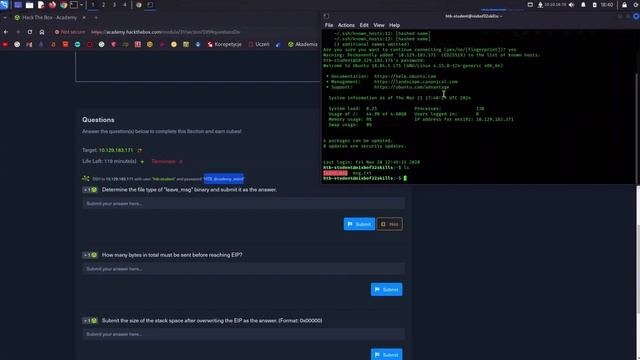Terminate the target instance
The height and width of the screenshot is (360, 640).
click(x=167, y=162)
